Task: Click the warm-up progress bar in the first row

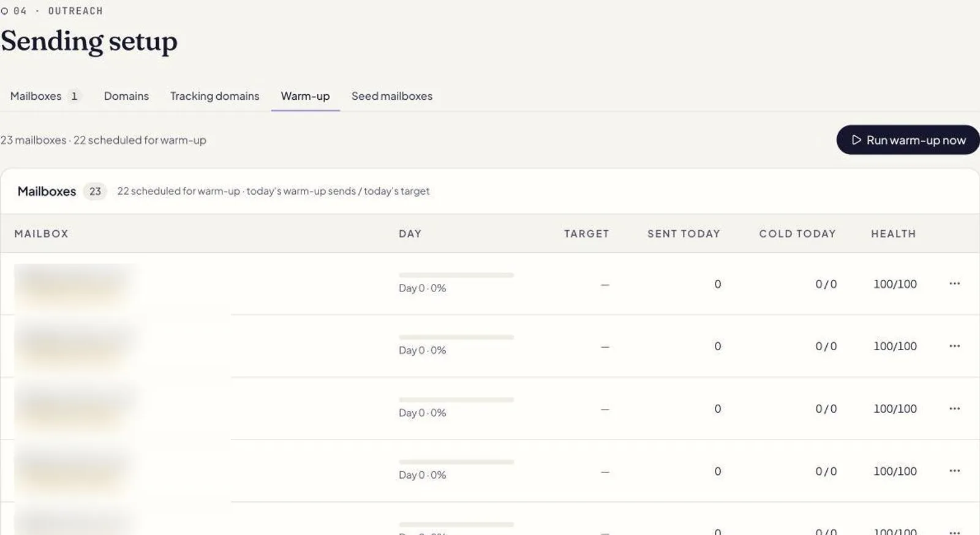Action: pos(456,275)
